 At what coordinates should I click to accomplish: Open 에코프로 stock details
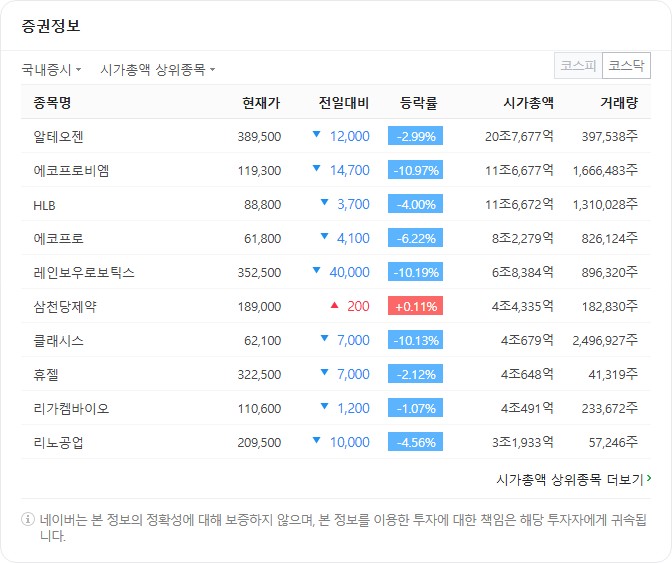59,238
